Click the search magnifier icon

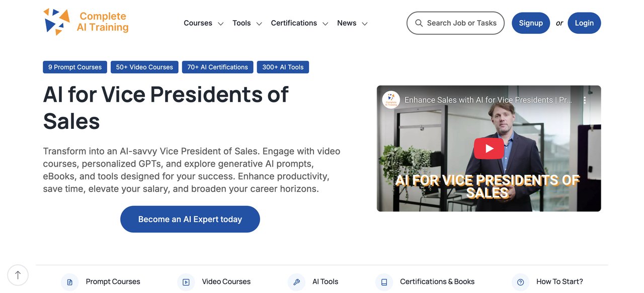[419, 23]
